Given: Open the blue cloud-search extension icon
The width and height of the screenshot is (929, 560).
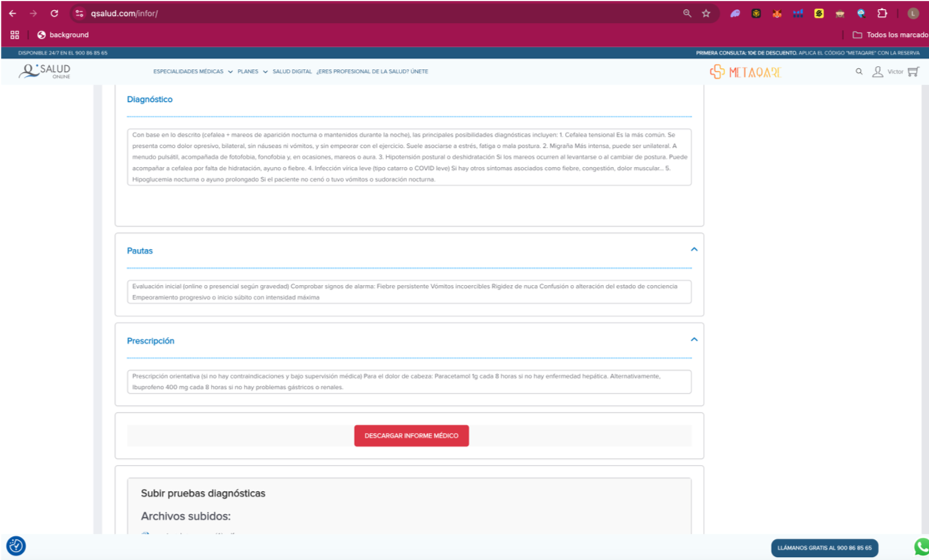Looking at the screenshot, I should [x=861, y=14].
